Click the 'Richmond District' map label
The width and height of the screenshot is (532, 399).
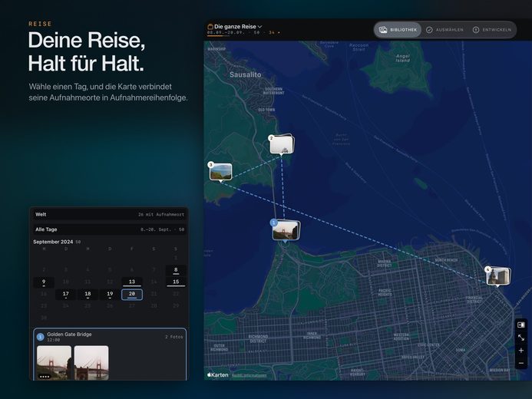pos(258,338)
